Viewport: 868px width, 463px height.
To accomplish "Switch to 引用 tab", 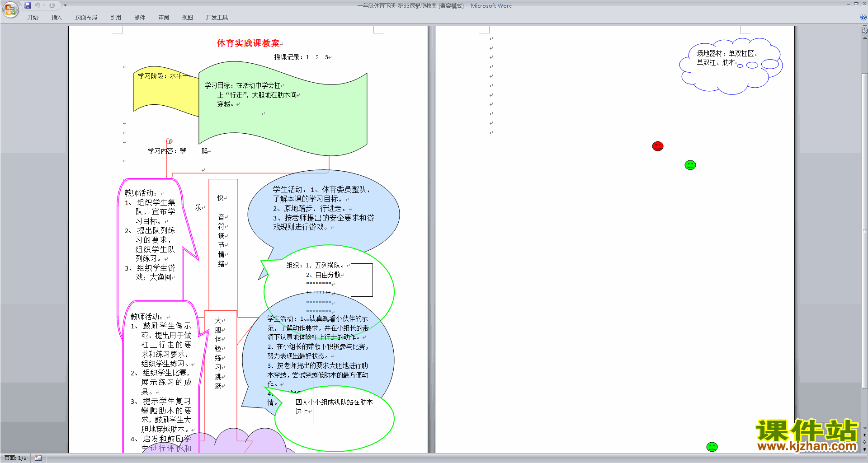I will click(x=116, y=18).
